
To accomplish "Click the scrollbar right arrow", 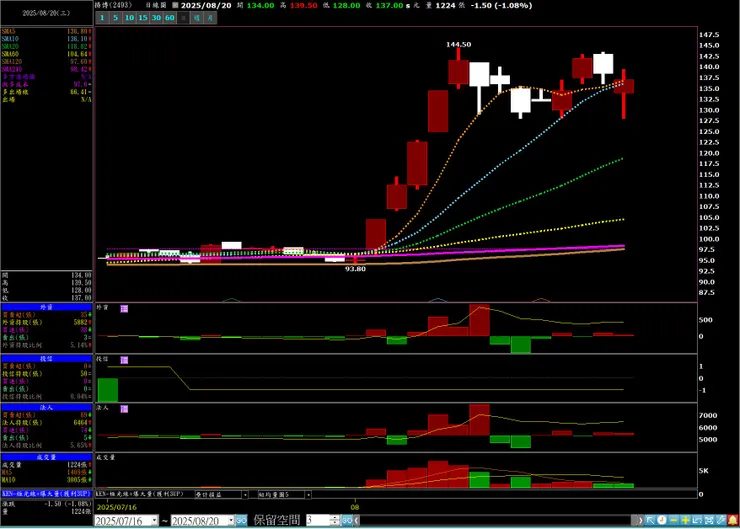I will pos(640,521).
